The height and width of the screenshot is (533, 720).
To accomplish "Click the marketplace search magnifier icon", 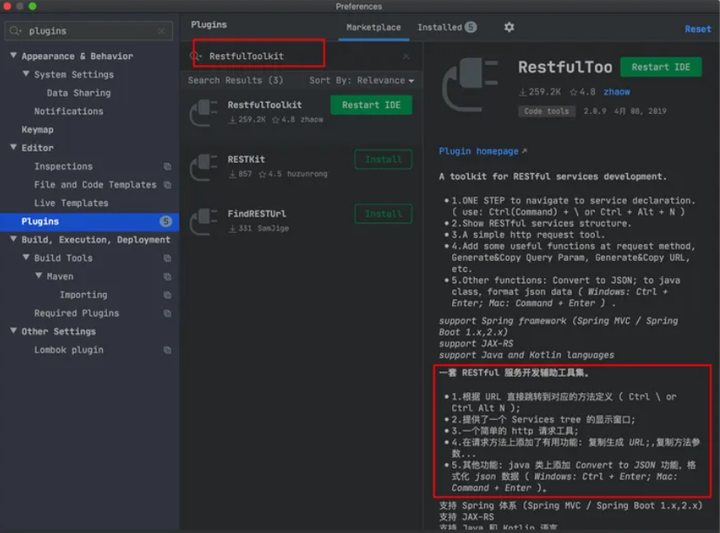I will tap(195, 56).
